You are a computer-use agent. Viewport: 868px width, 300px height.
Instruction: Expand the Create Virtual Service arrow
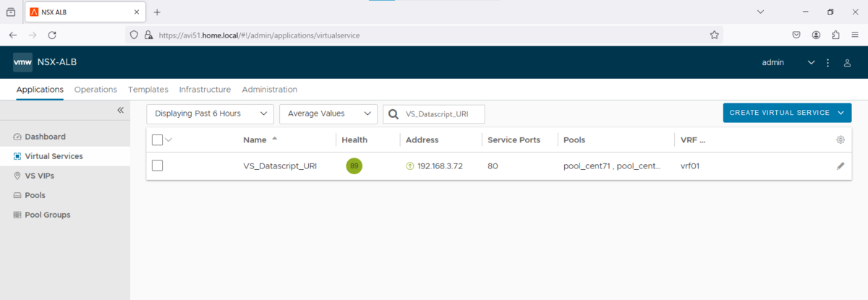[x=841, y=113]
